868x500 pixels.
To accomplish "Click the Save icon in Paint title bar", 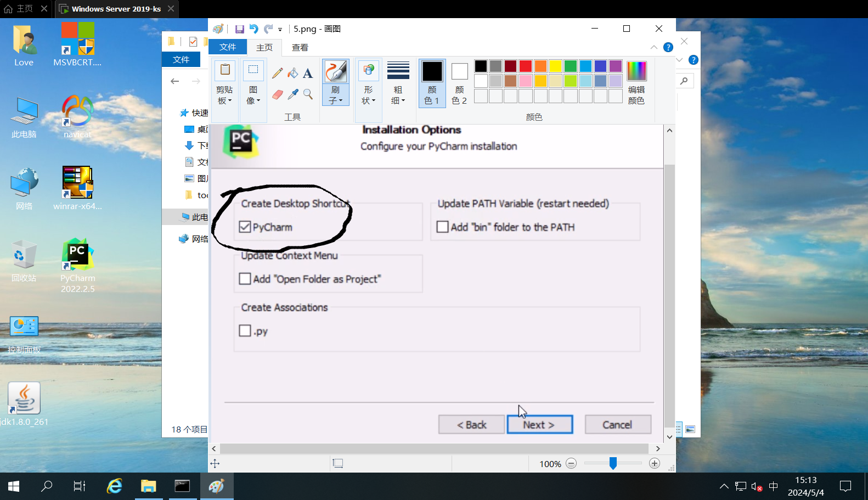I will (x=239, y=29).
